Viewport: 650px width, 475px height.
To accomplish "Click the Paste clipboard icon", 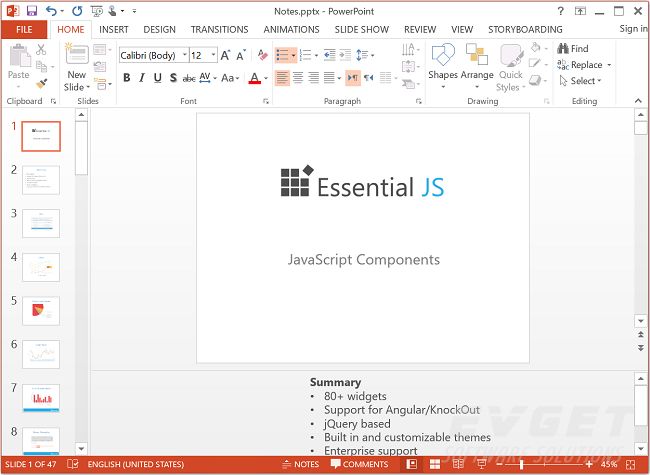I will (x=19, y=56).
